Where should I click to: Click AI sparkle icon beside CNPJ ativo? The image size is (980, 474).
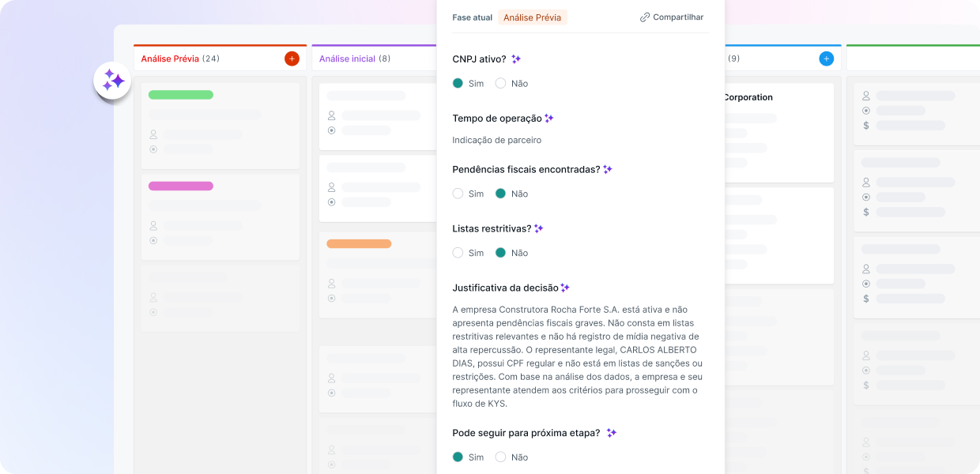point(516,59)
